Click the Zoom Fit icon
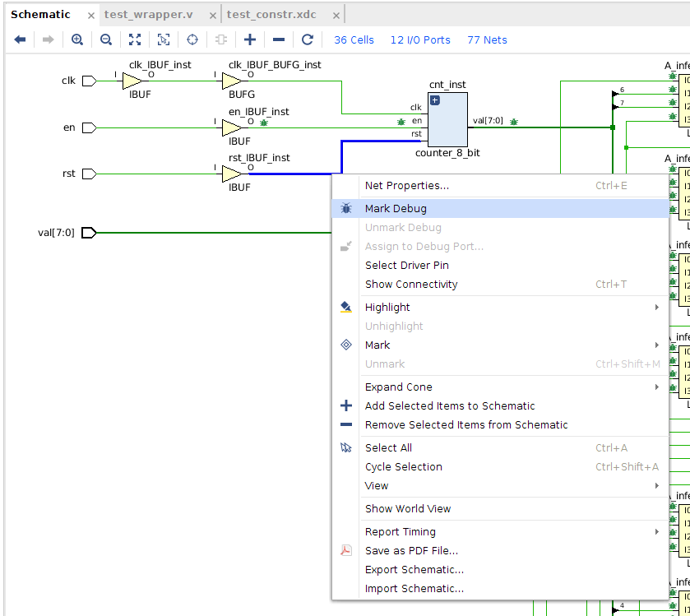The image size is (690, 616). point(135,39)
